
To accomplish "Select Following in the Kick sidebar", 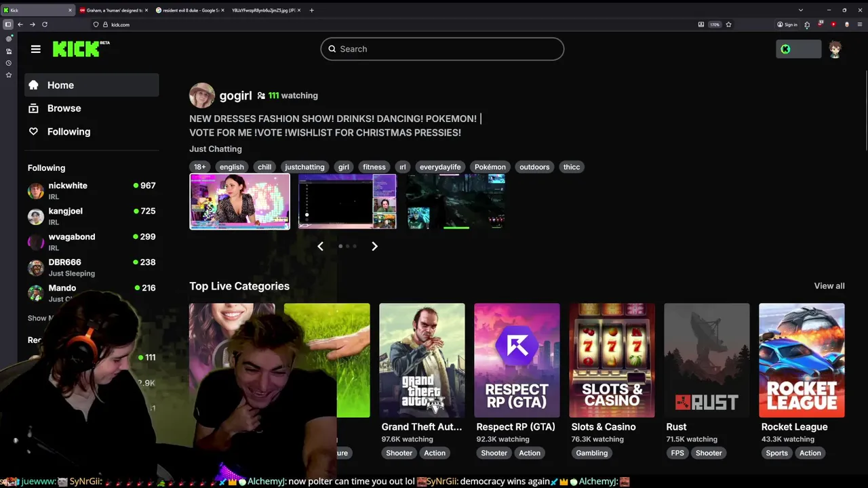I will click(x=92, y=131).
